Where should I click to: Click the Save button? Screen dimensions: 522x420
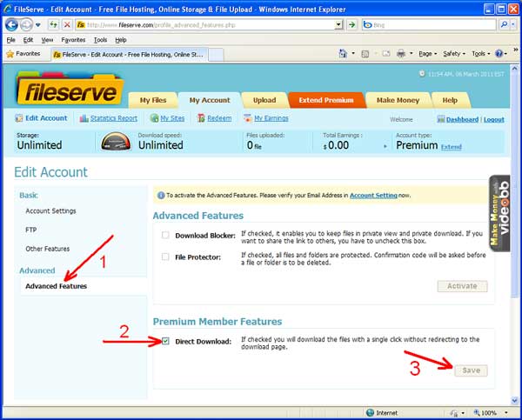click(471, 370)
